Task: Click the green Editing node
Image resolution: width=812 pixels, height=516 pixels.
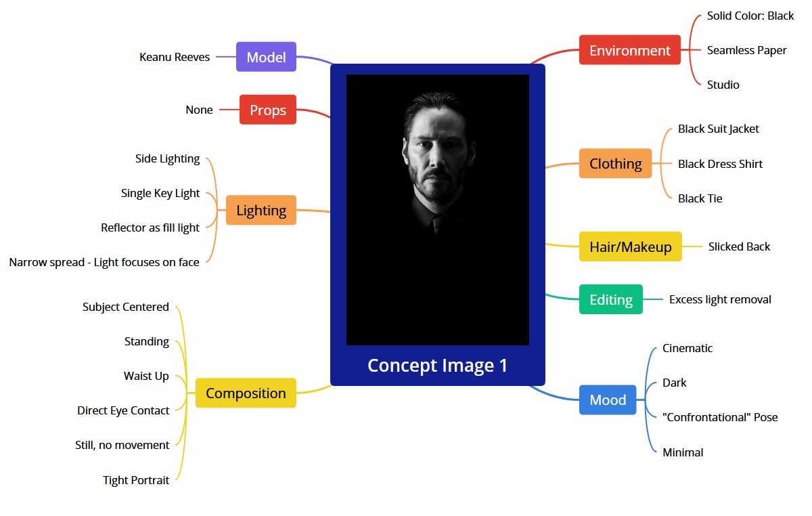Action: 610,299
